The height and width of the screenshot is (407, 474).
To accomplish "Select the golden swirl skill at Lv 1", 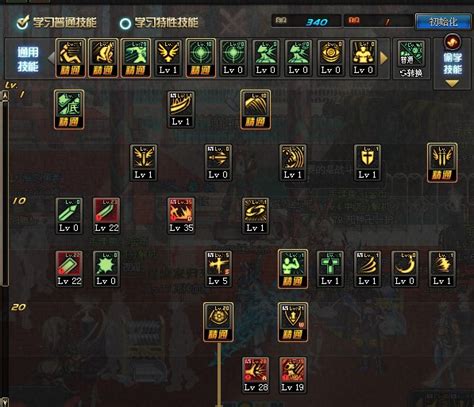I will click(x=255, y=215).
